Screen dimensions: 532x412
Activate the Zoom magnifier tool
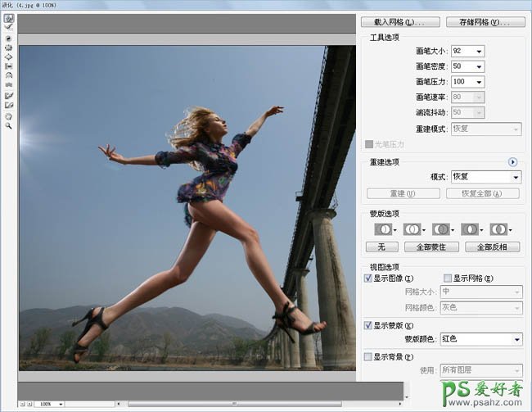pyautogui.click(x=8, y=126)
